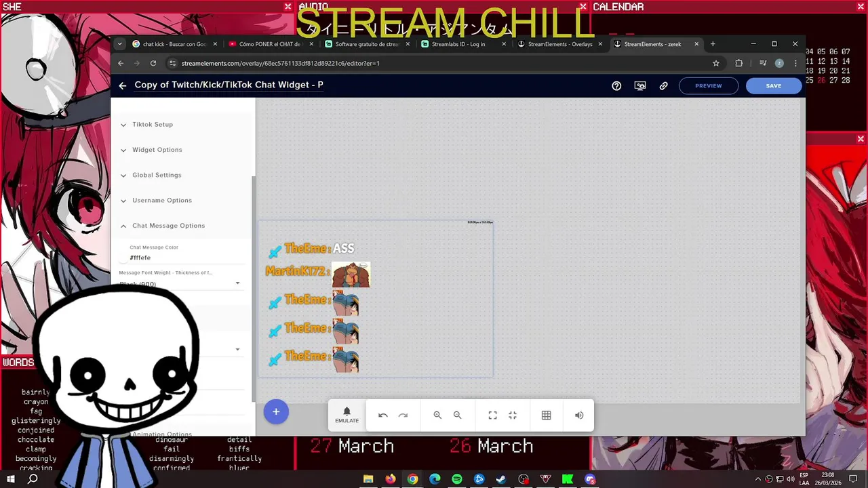The height and width of the screenshot is (488, 868).
Task: Reload the page in Chrome
Action: [153, 63]
